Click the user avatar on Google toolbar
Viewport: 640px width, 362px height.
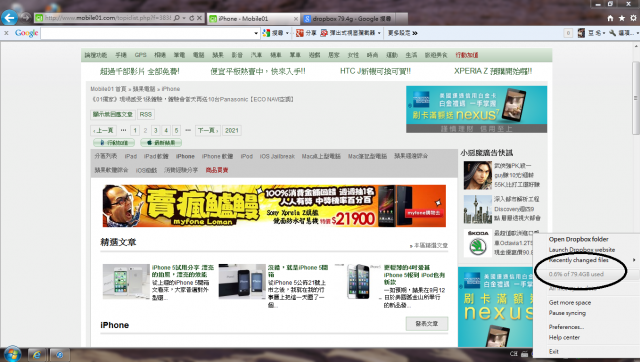pyautogui.click(x=581, y=33)
